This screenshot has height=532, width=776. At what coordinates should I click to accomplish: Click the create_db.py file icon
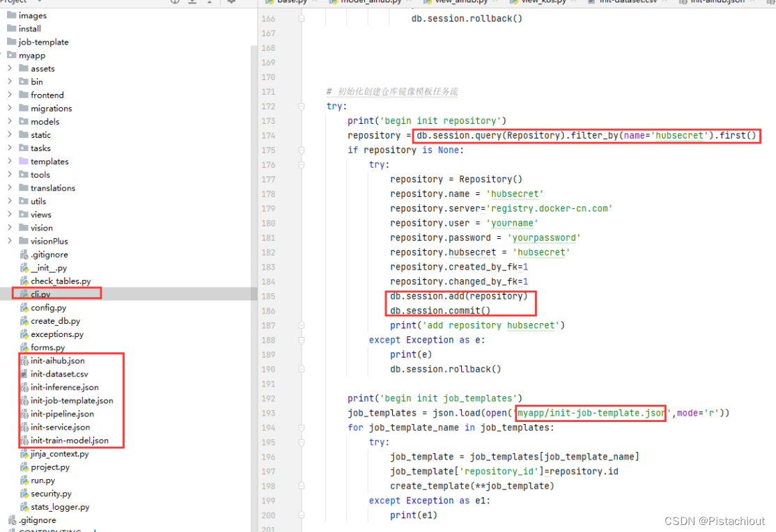(24, 321)
